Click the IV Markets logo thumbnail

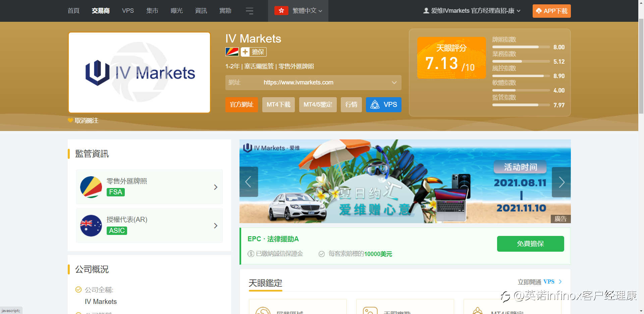point(139,72)
